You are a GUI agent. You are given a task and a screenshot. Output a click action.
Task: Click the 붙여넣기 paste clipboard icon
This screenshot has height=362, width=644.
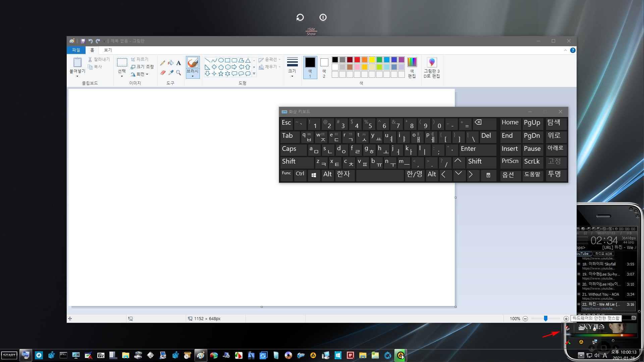coord(77,62)
